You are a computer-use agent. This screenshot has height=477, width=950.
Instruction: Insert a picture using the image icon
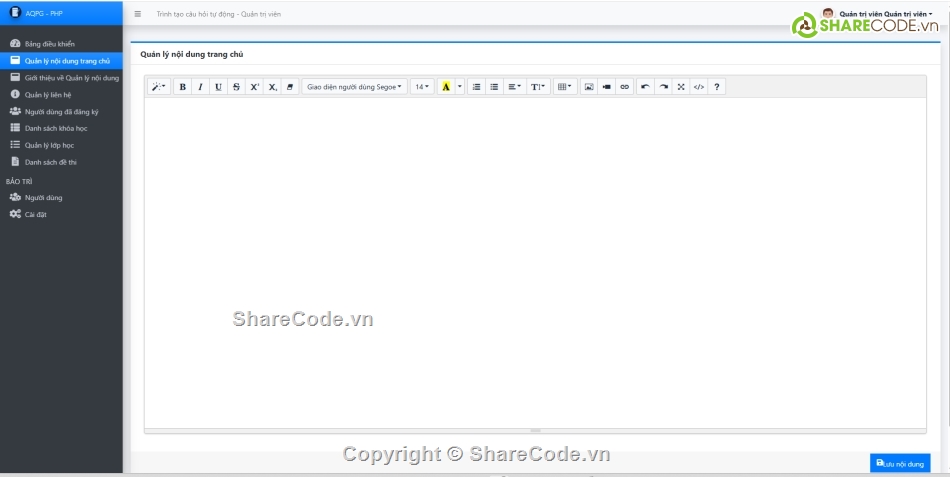coord(589,87)
